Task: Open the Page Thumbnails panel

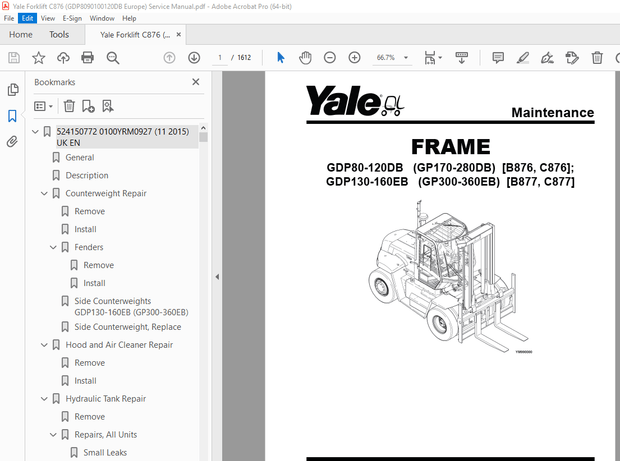Action: (x=12, y=90)
